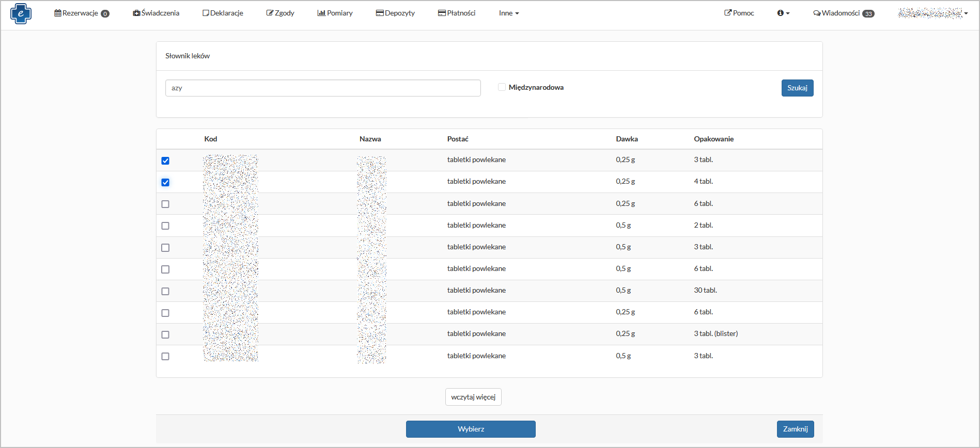Open Pomoc external link icon
980x448 pixels.
point(728,13)
